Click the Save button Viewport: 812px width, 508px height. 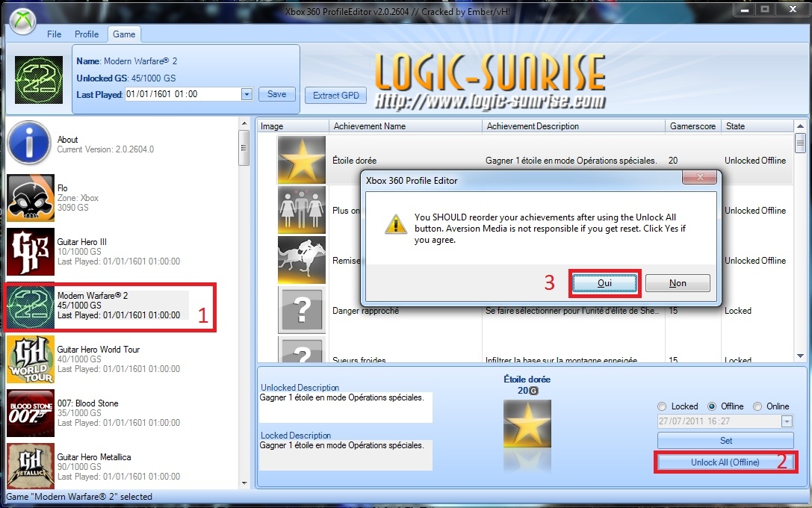coord(276,94)
